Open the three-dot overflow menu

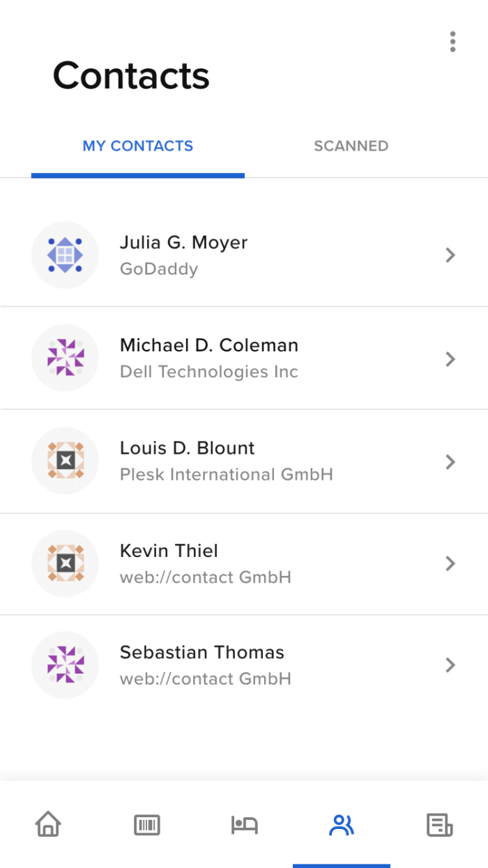(452, 42)
